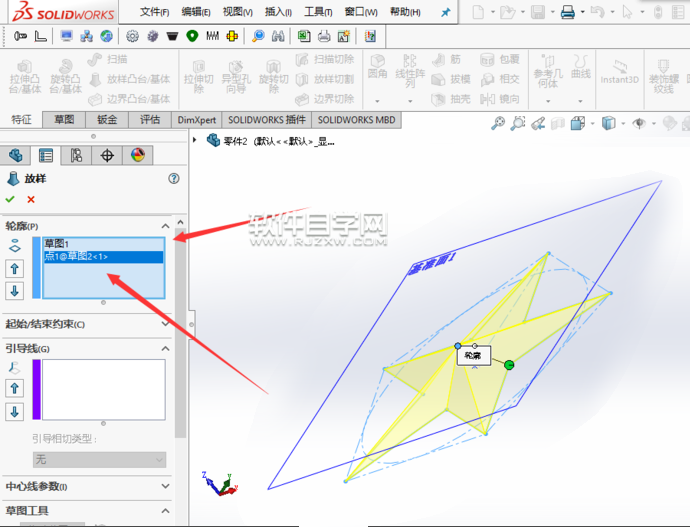Move selected profile down in list
Viewport: 690px width, 527px height.
(x=14, y=291)
